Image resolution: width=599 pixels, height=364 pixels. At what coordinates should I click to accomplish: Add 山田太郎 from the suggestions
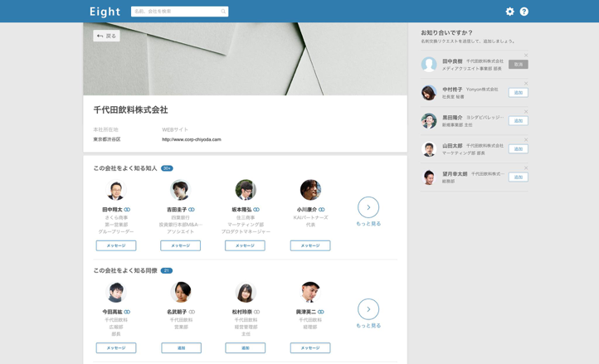coord(519,149)
